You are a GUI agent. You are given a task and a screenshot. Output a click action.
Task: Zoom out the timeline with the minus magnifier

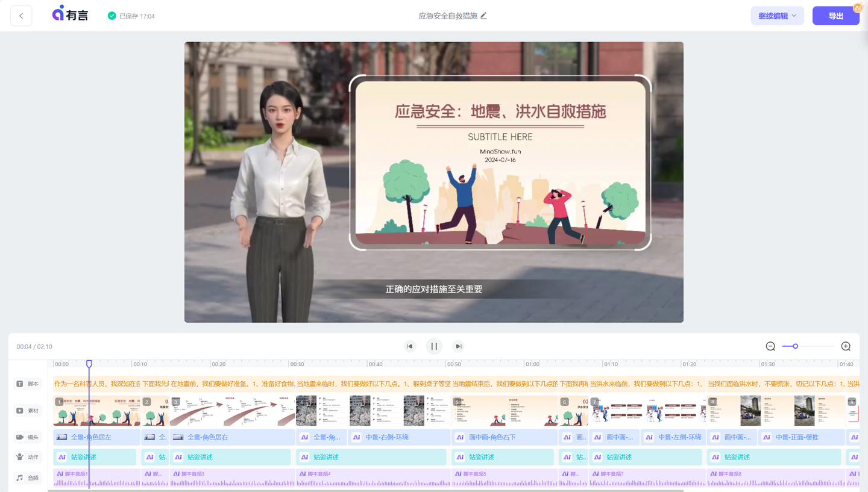click(770, 346)
